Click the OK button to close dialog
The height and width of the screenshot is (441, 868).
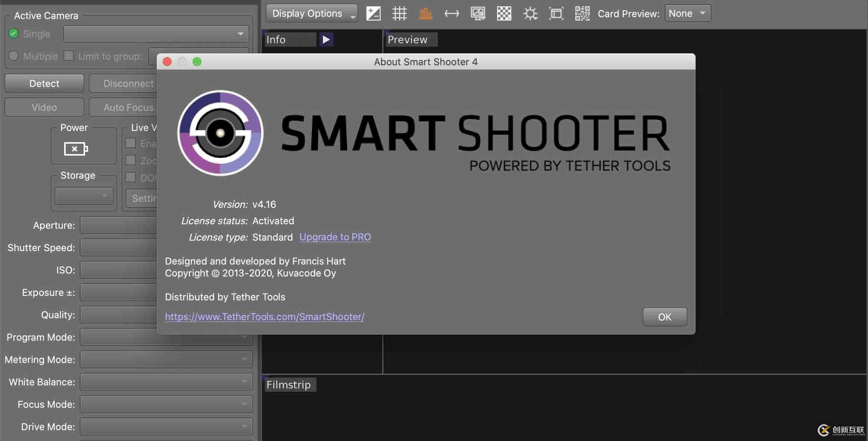point(664,316)
